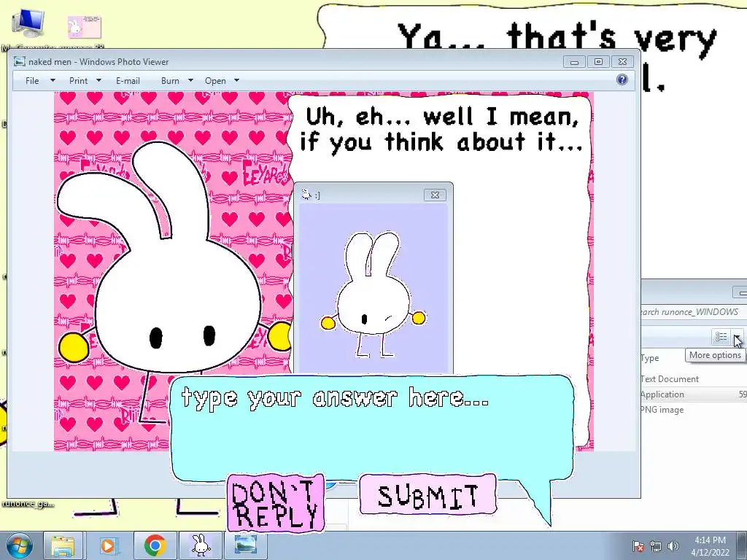Switch to the bunny app on the taskbar
747x560 pixels.
[201, 545]
